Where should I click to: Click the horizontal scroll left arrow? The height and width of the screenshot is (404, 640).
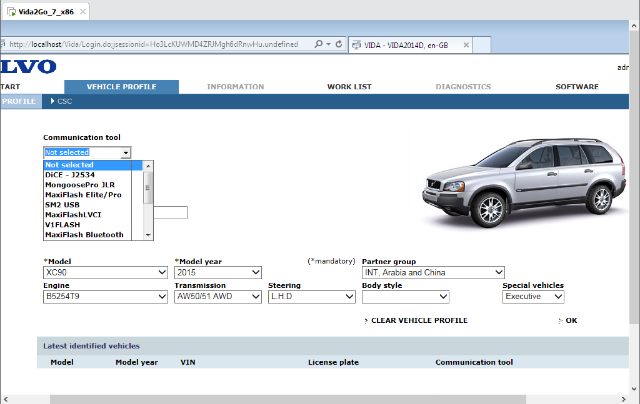click(5, 399)
